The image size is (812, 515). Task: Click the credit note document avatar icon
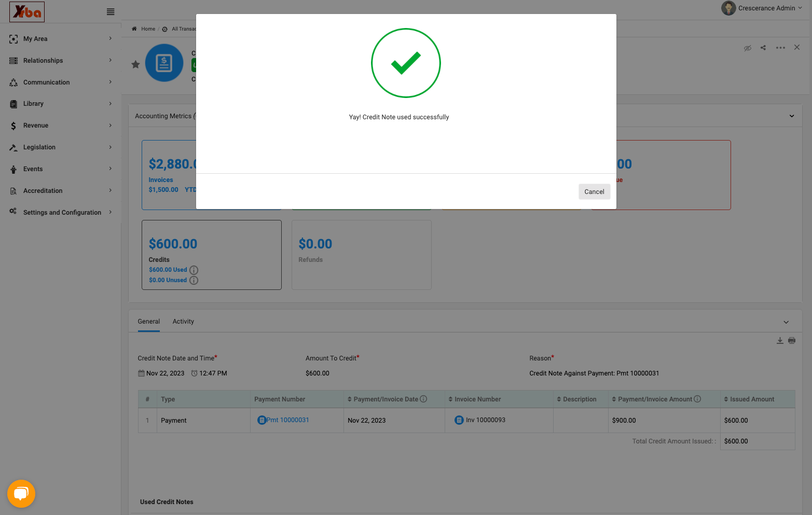click(164, 63)
